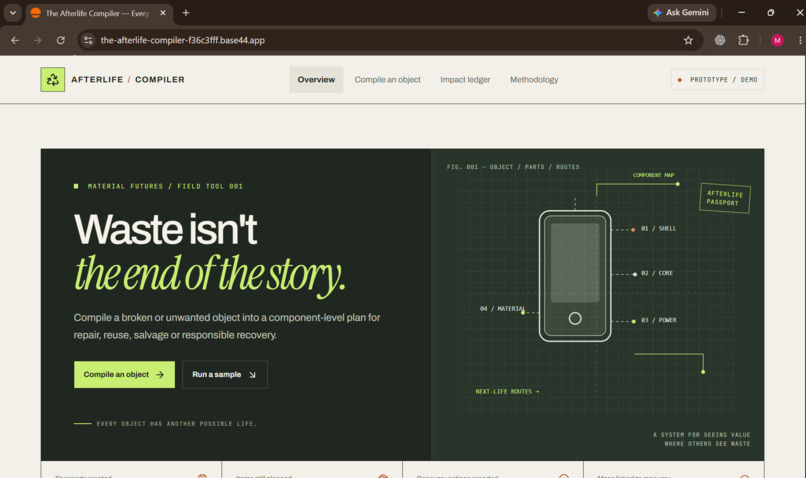Close The Afterlife Compiler tab

point(163,13)
